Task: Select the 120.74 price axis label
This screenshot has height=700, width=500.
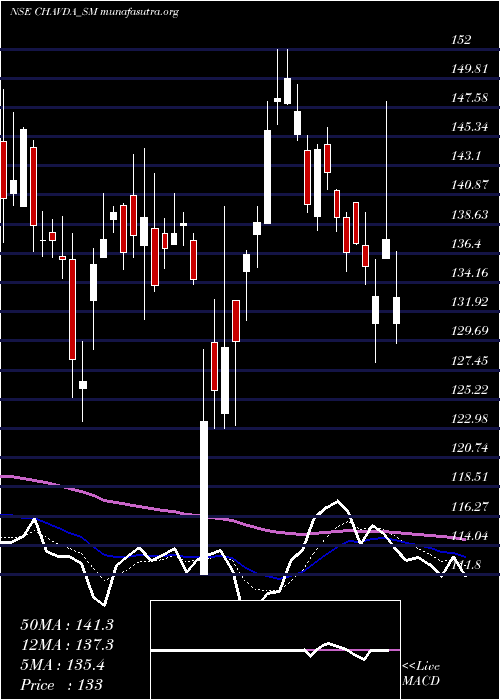Action: pyautogui.click(x=470, y=448)
